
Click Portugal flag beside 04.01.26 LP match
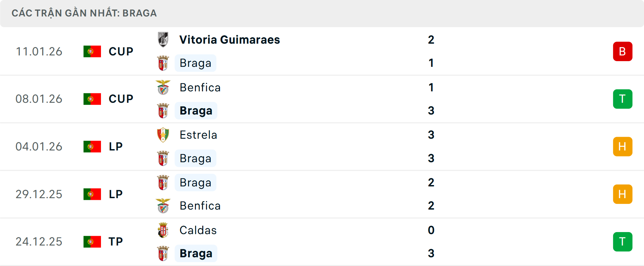coord(92,147)
